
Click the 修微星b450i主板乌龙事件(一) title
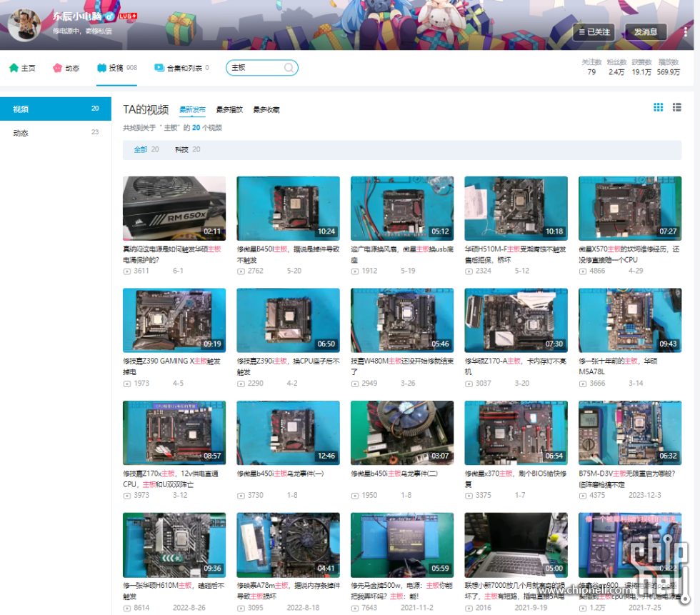click(x=280, y=474)
